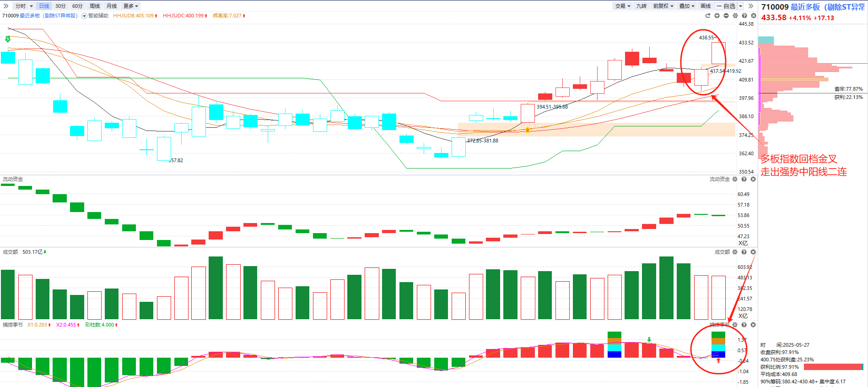
Task: Click the 436.55 high price label
Action: tap(706, 38)
